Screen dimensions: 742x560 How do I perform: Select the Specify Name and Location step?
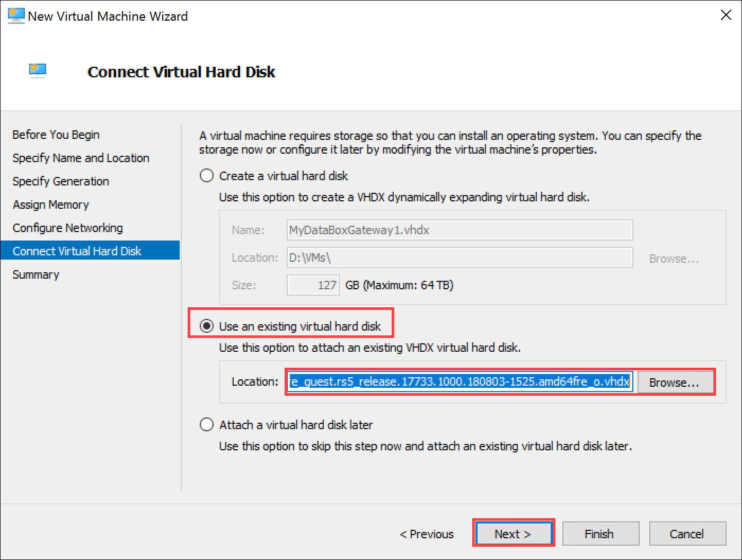(x=81, y=158)
